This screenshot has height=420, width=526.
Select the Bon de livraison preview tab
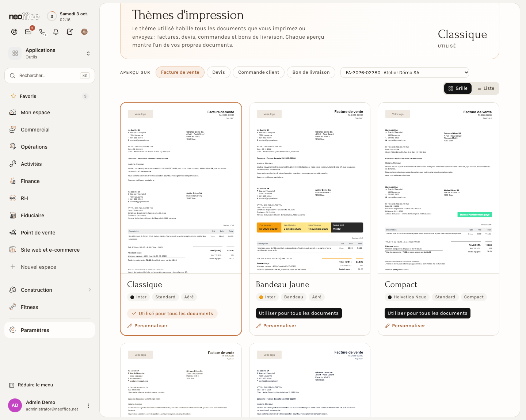point(311,72)
